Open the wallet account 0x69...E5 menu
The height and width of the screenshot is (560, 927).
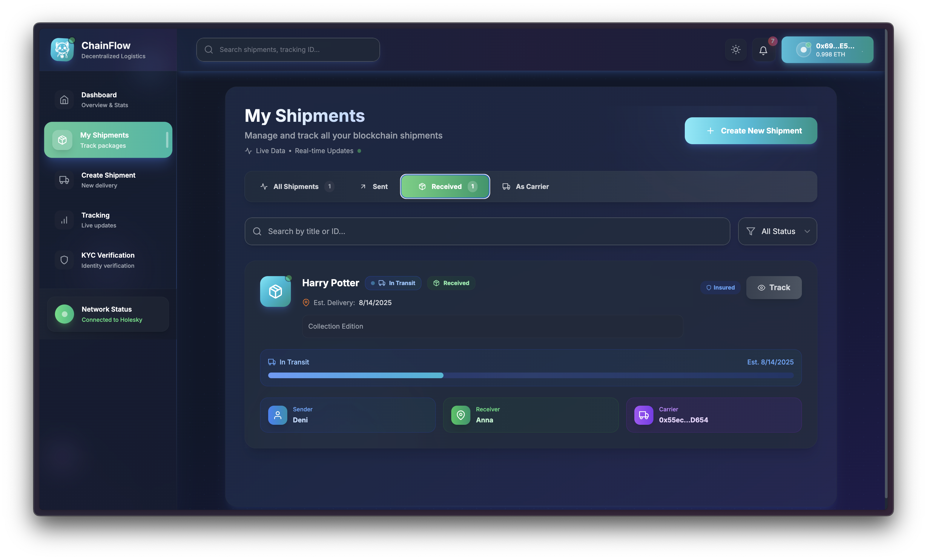[827, 50]
